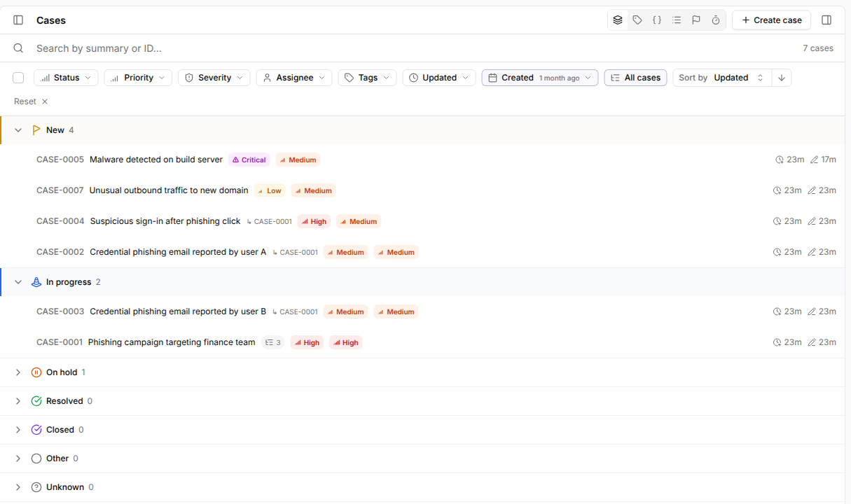Open "Phishing campaign targeting finance team" case
This screenshot has height=504, width=851.
pyautogui.click(x=172, y=342)
